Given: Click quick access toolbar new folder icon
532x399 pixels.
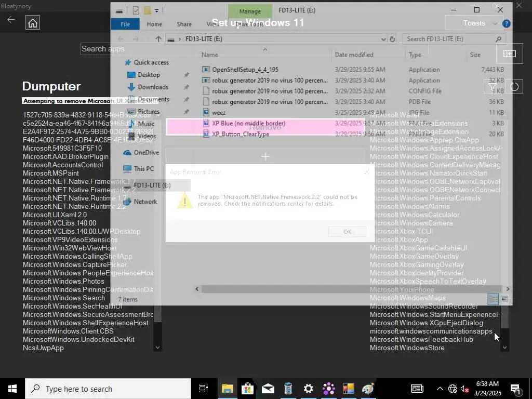Looking at the screenshot, I should click(147, 10).
